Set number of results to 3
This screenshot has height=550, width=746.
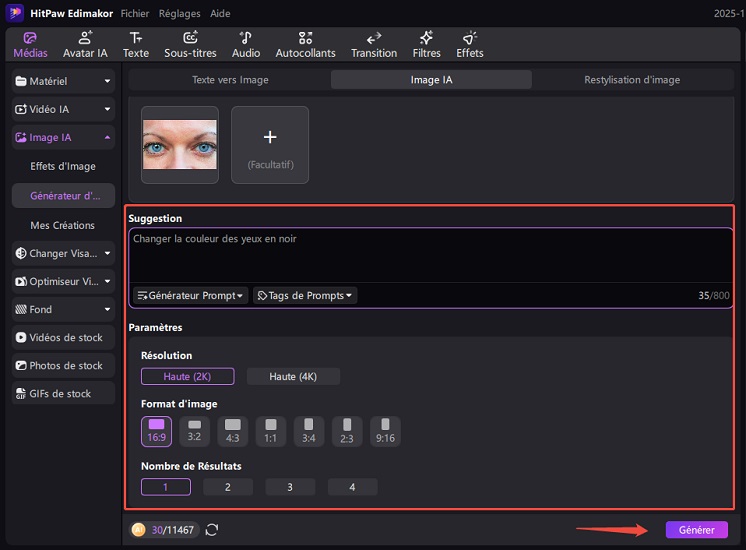[x=290, y=487]
